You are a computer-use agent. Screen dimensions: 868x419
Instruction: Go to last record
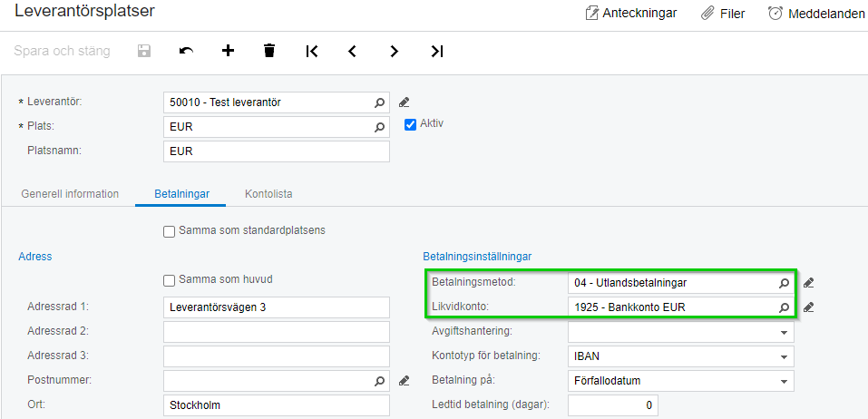coord(437,51)
